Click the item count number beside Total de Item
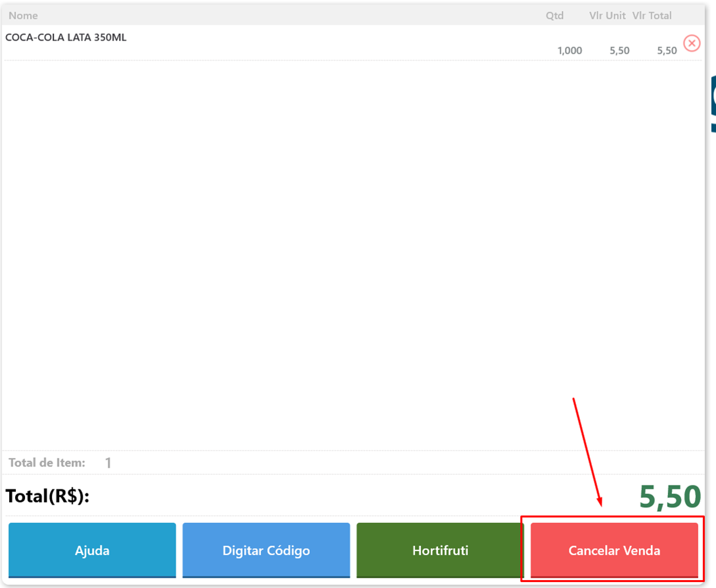716x588 pixels. [108, 463]
